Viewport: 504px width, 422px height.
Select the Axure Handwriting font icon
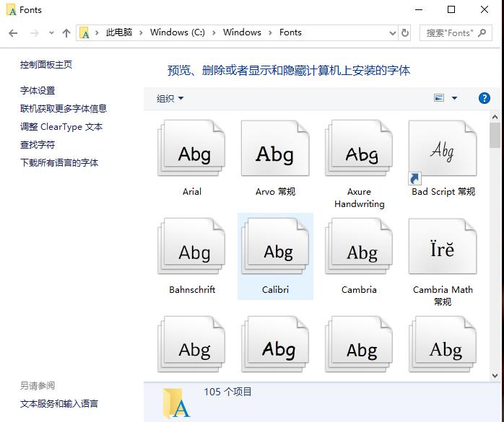[x=359, y=148]
